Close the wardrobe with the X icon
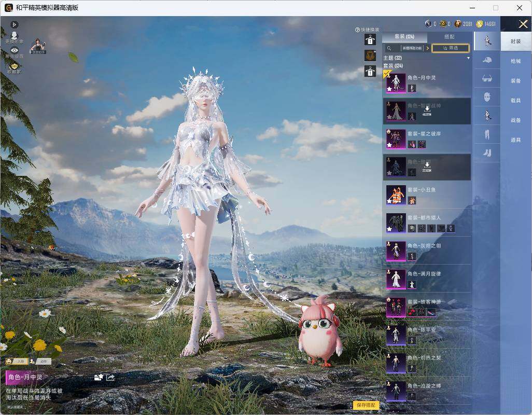Viewport: 532px width, 415px height. pos(523,24)
